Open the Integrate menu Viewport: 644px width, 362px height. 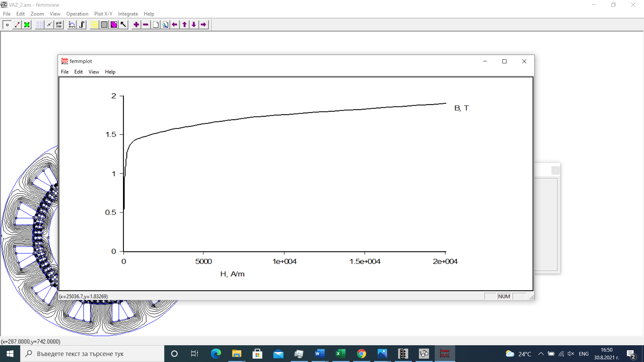(x=128, y=14)
